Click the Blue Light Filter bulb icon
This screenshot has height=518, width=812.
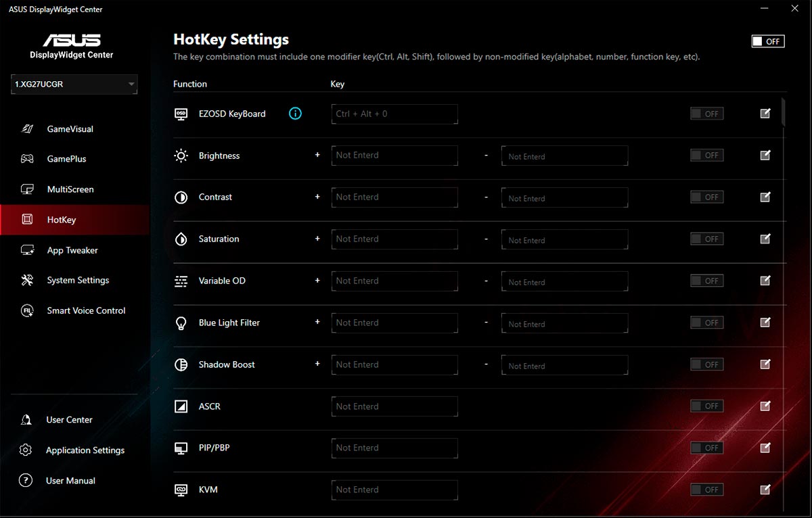click(181, 323)
